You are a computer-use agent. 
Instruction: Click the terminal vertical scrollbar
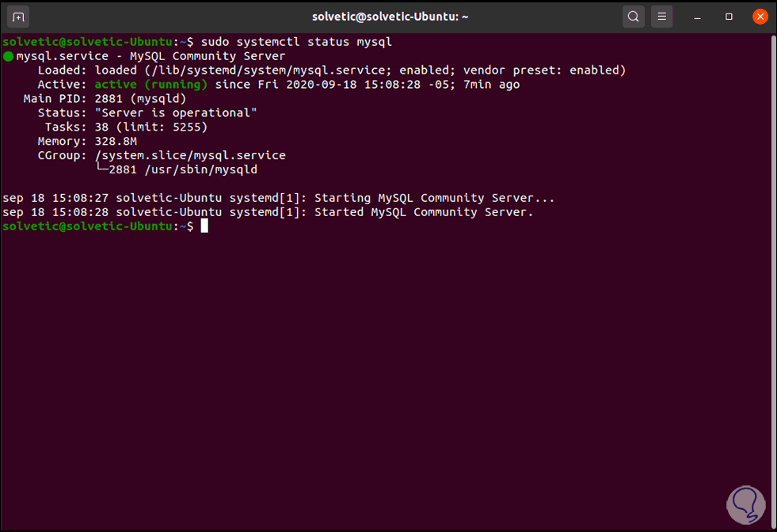point(773,281)
